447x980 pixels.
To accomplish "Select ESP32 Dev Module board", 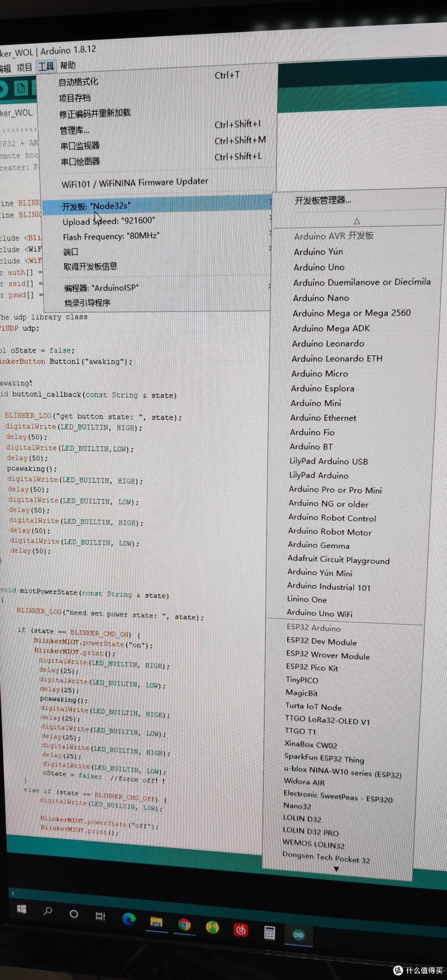I will point(321,641).
